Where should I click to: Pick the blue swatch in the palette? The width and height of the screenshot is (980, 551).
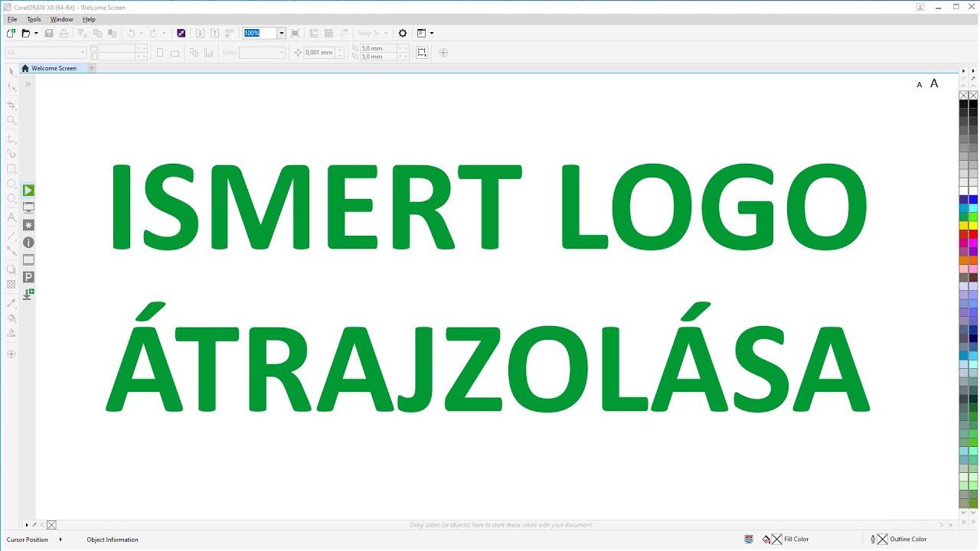[973, 199]
